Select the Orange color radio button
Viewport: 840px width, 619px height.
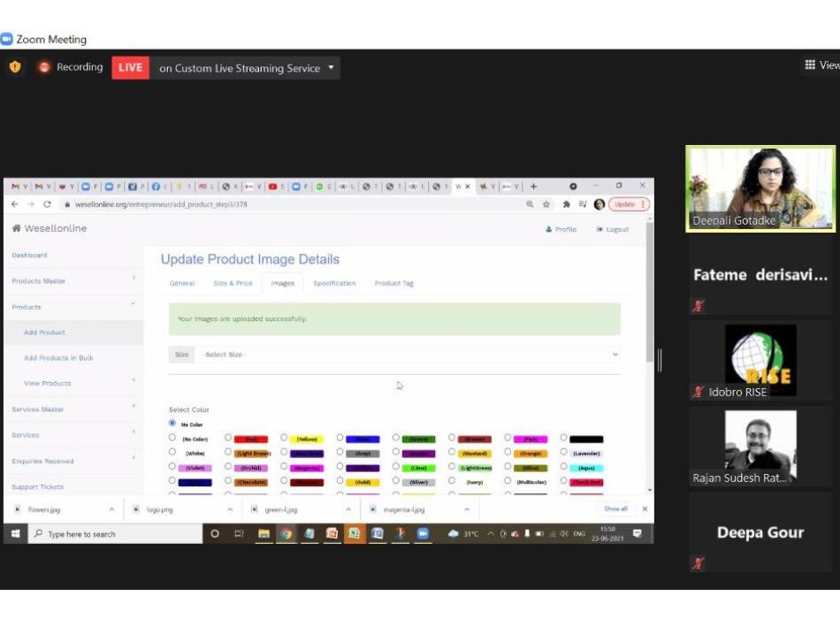[508, 453]
